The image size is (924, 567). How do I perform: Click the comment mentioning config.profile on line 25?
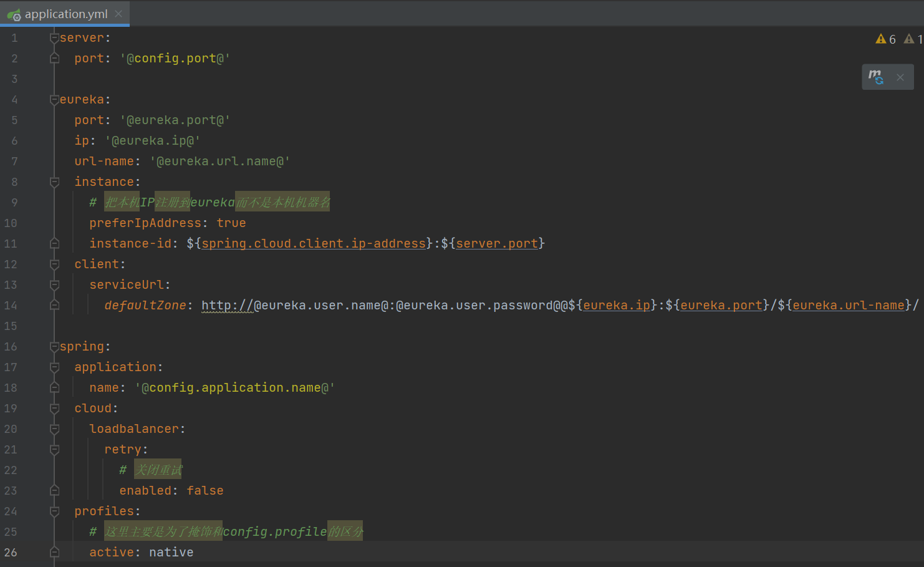point(226,531)
